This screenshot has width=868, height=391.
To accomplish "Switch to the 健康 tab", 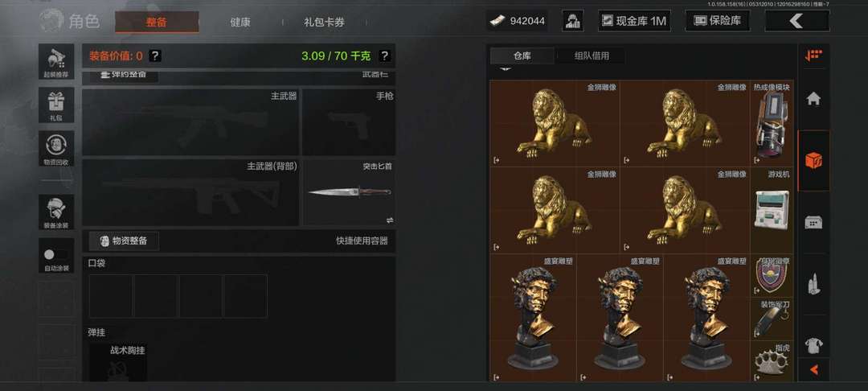I will [x=240, y=23].
